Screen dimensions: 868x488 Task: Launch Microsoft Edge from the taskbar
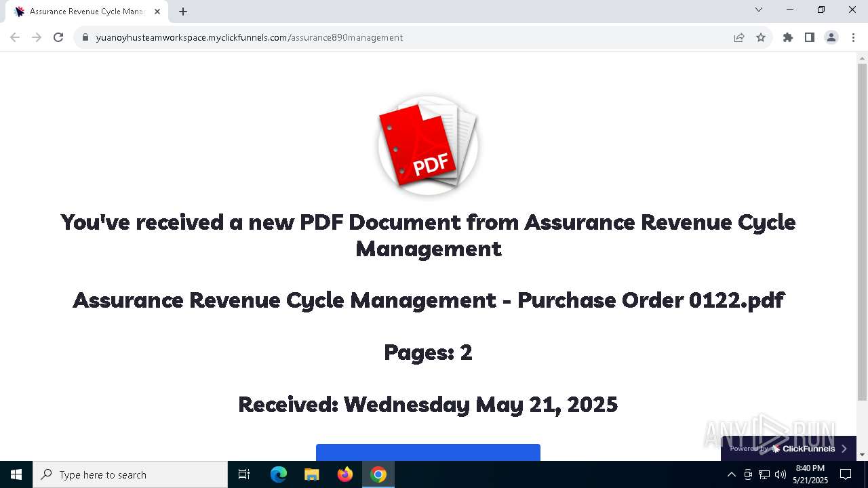[279, 474]
